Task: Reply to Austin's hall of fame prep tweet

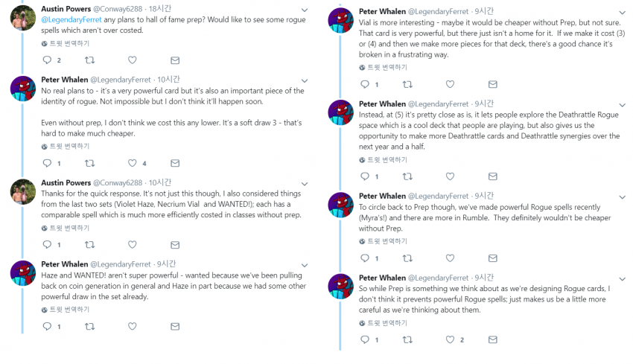Action: pyautogui.click(x=46, y=60)
